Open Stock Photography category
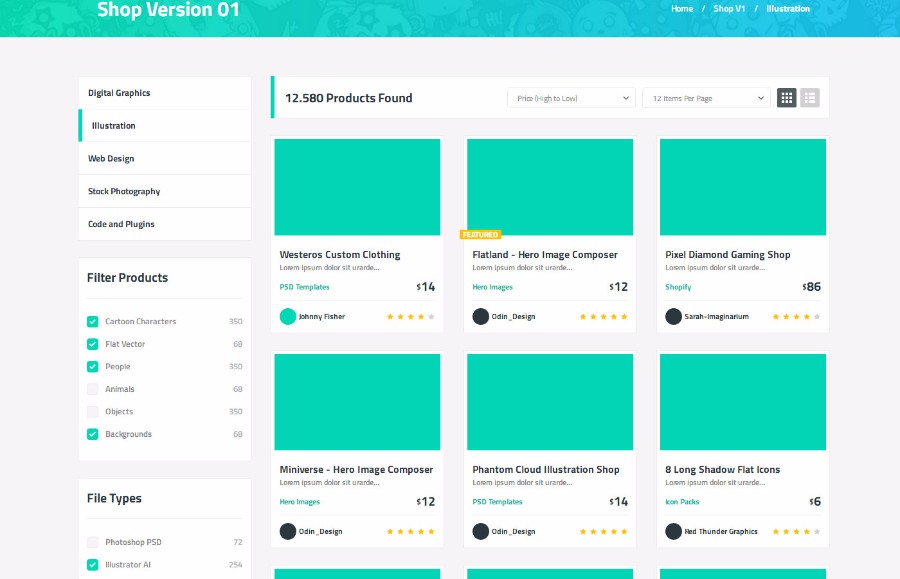 coord(165,191)
